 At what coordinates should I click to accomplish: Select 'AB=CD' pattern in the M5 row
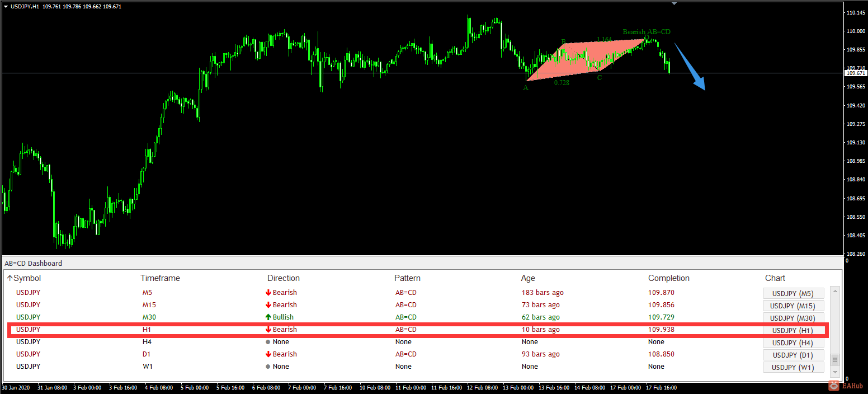pos(405,293)
